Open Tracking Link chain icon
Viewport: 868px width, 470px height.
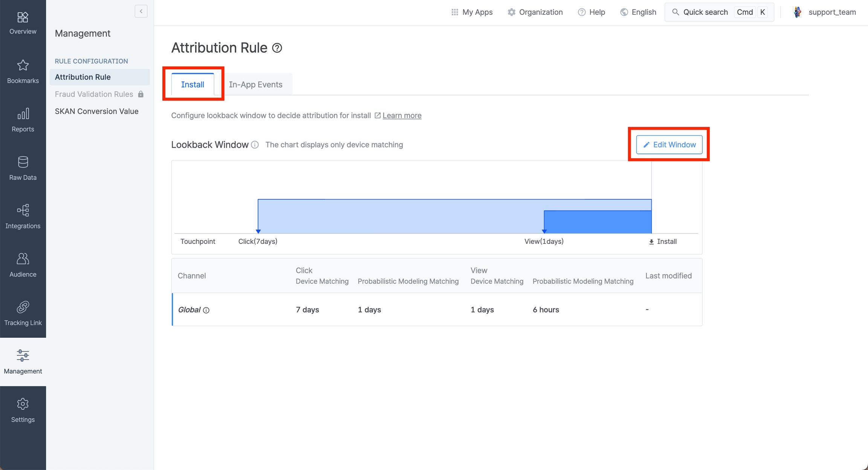(23, 307)
